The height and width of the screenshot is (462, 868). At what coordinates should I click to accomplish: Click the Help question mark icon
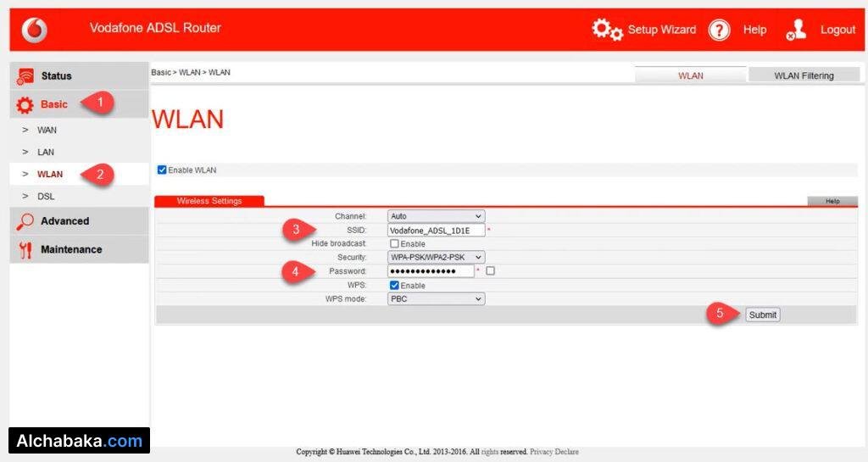tap(719, 31)
